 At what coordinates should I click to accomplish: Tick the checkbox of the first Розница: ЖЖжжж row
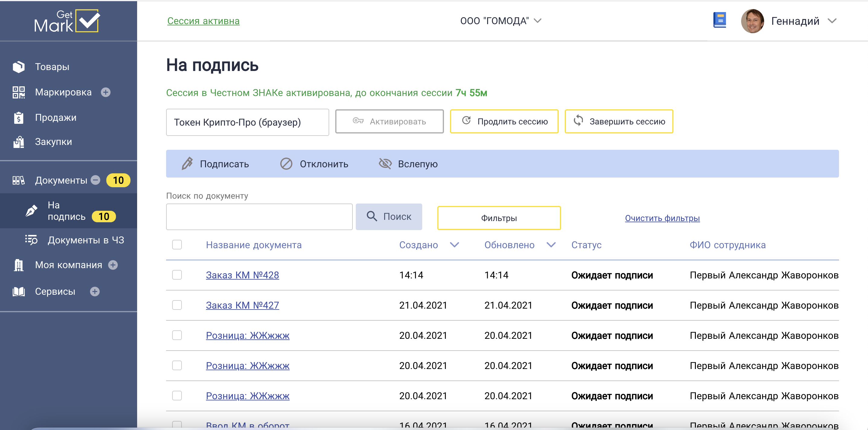coord(177,335)
